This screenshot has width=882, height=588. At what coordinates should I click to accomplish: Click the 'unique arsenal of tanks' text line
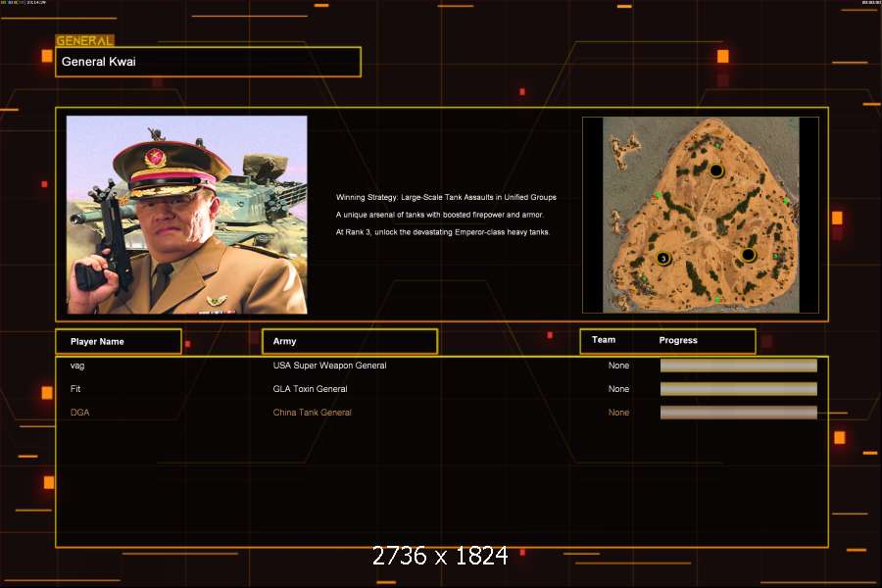[440, 215]
